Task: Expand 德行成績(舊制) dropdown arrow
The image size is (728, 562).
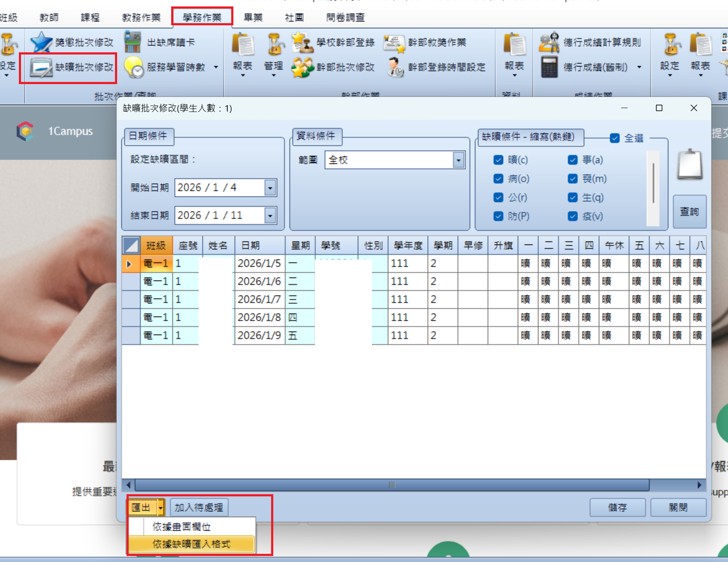Action: point(639,67)
